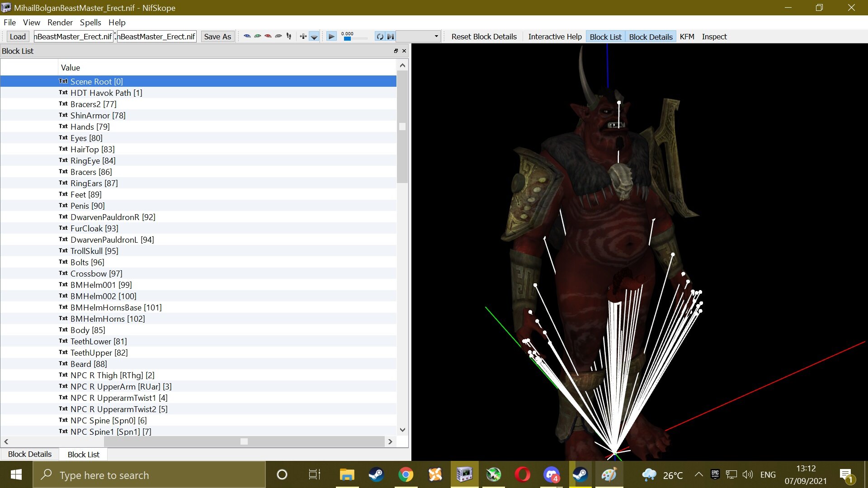Toggle Interactive Help
Viewport: 868px width, 488px height.
click(x=555, y=37)
